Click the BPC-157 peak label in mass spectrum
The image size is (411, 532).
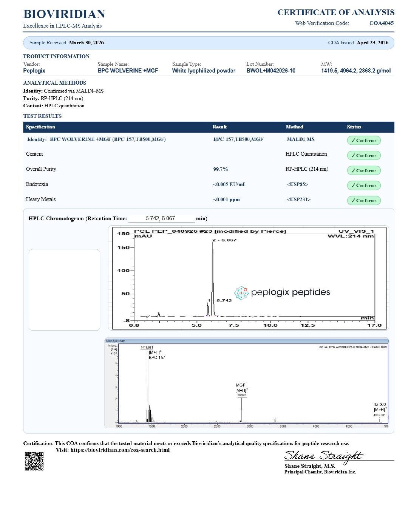[157, 357]
